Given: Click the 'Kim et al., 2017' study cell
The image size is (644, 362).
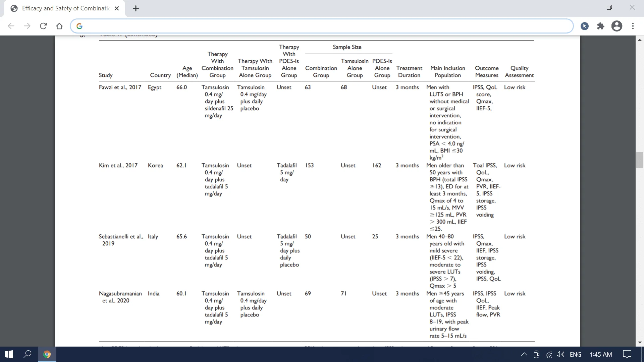Looking at the screenshot, I should (x=118, y=165).
